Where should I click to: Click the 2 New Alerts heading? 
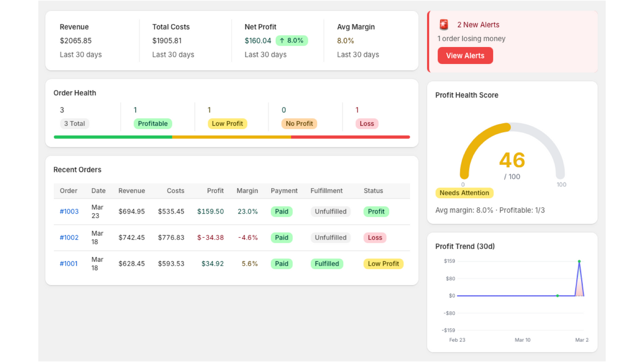478,25
